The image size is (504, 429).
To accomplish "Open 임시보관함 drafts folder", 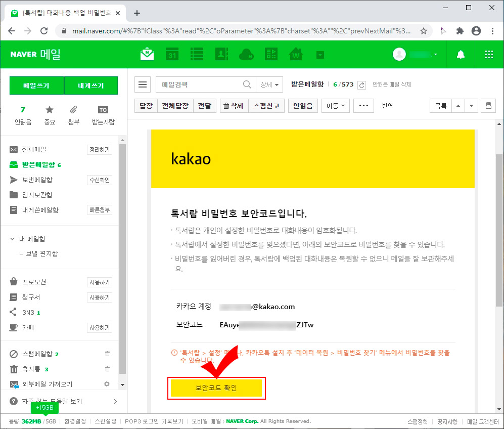I will coord(37,195).
